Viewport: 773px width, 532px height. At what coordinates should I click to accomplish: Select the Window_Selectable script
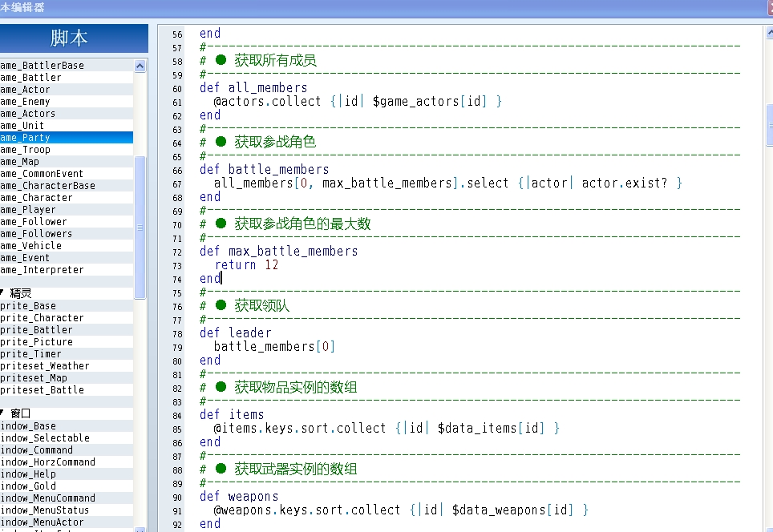coord(67,438)
